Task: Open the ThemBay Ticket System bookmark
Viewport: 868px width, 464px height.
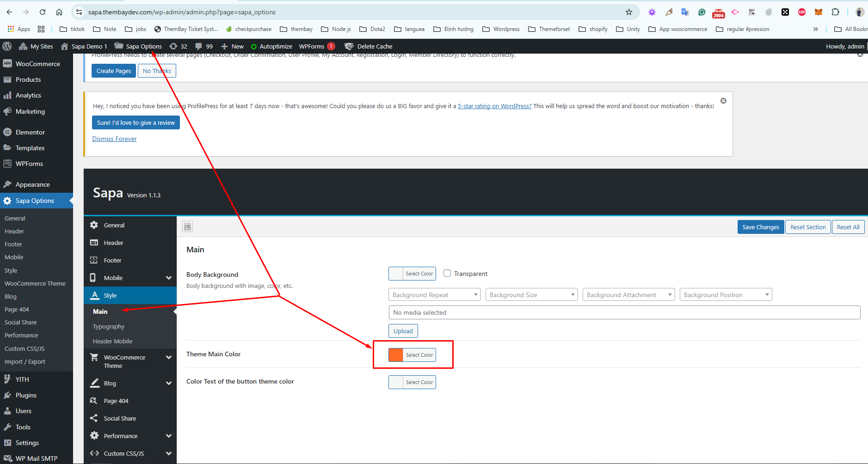Action: click(x=186, y=29)
